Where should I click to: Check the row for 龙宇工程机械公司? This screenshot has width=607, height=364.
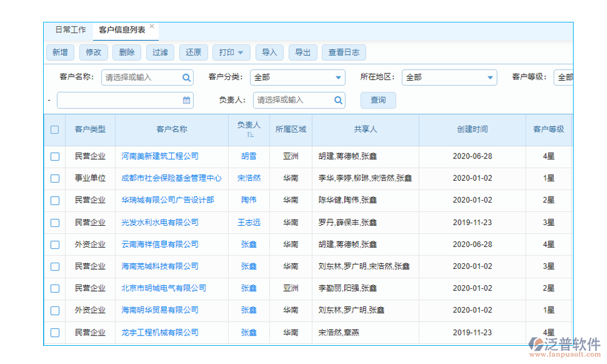(54, 332)
